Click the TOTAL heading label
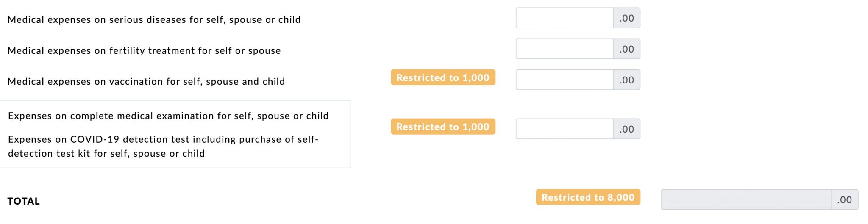Screen dimensions: 868x224 (x=24, y=201)
